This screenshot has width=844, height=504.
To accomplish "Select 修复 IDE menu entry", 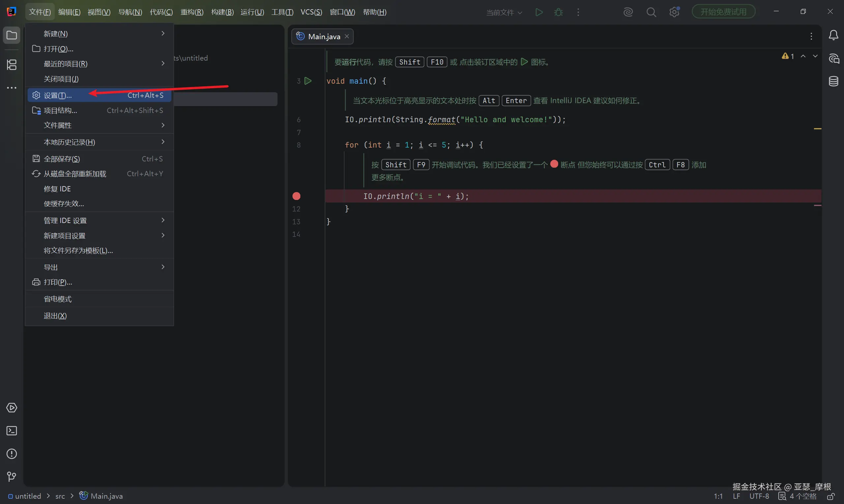I will 99,188.
